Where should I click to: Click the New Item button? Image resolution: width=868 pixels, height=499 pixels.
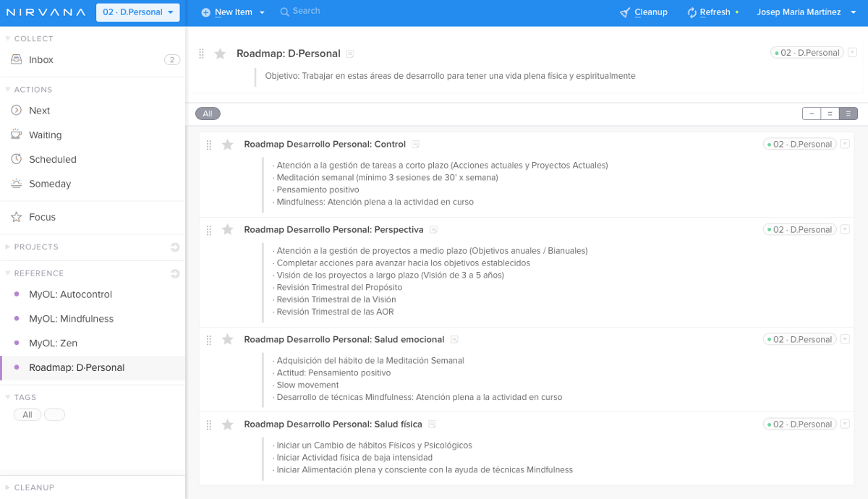point(233,12)
